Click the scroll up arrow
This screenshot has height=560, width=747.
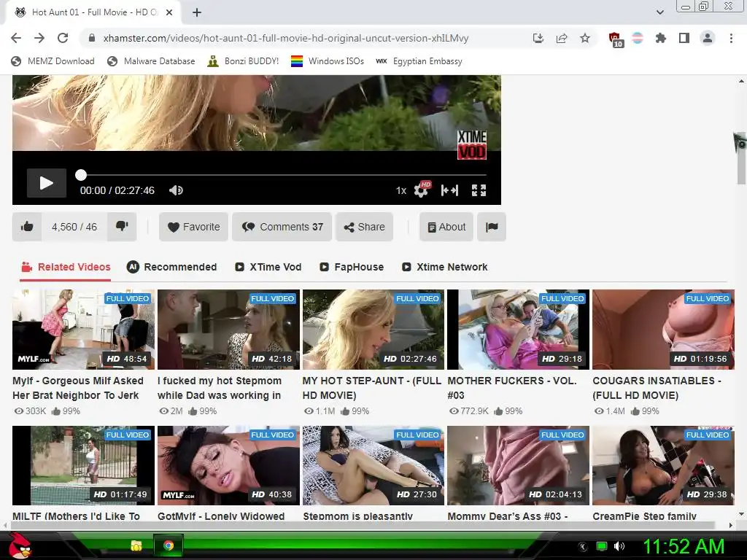coord(741,82)
